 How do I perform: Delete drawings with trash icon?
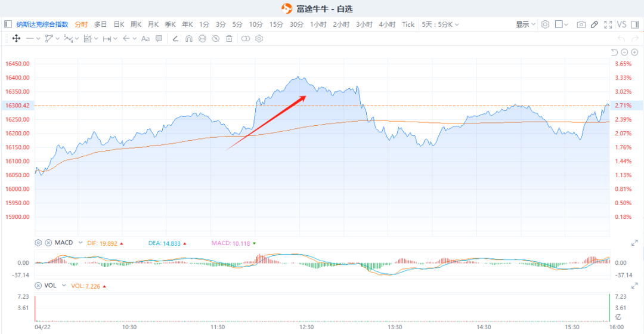229,39
